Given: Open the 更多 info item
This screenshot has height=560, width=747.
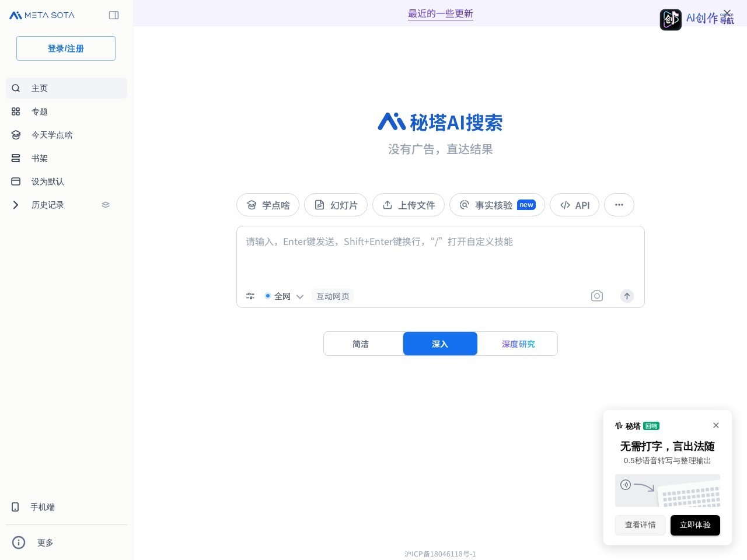Looking at the screenshot, I should [x=67, y=542].
